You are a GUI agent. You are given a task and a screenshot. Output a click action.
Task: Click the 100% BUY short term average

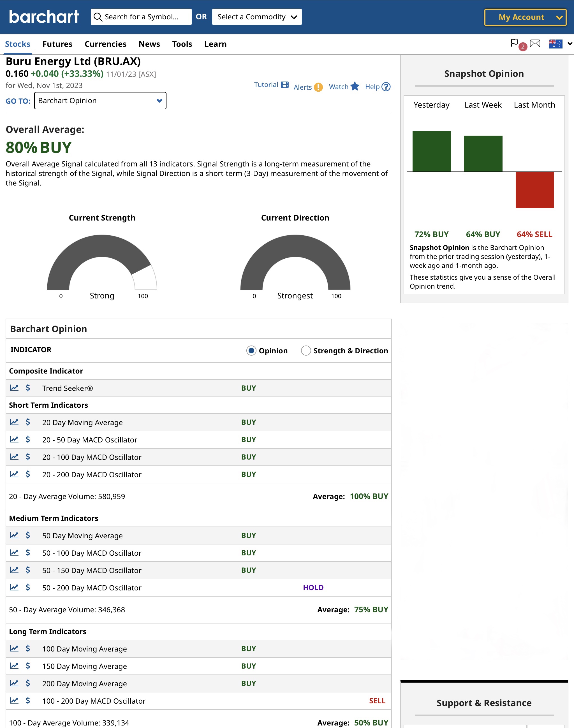tap(369, 496)
